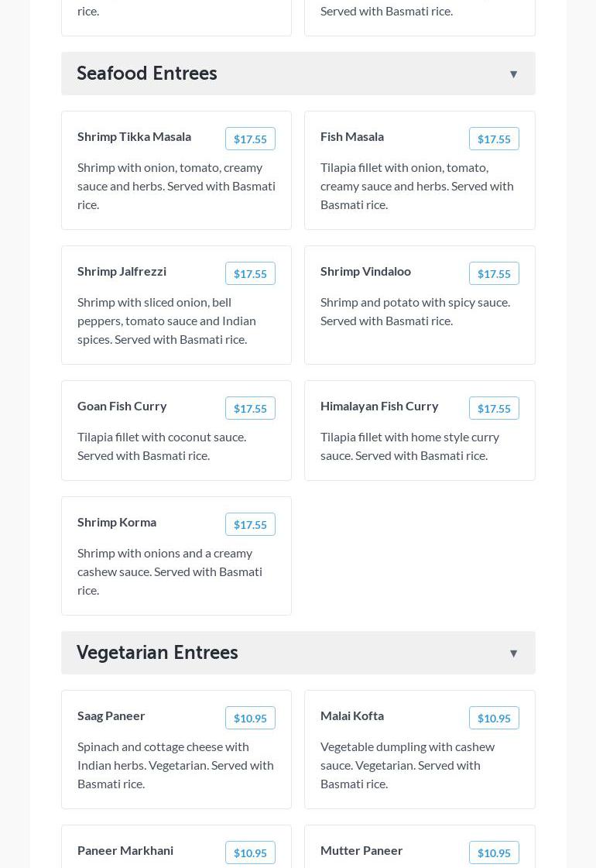Click the Shrimp Vindaloo price button
596x868 pixels.
(x=494, y=274)
